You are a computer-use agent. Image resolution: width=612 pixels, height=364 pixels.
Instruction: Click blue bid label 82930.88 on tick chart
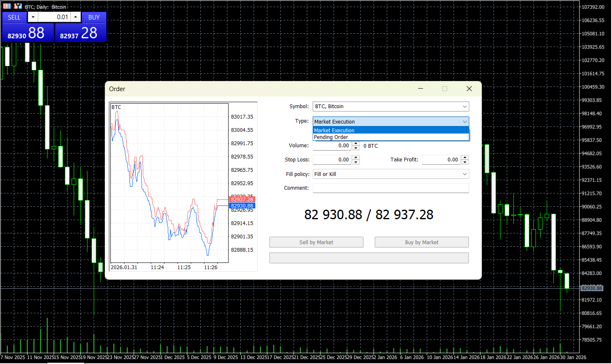tap(242, 206)
